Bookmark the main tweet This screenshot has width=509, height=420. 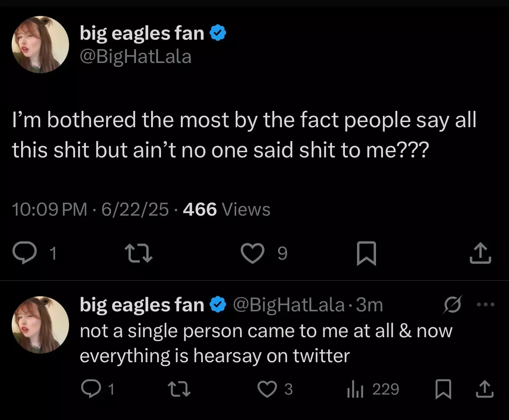(367, 253)
